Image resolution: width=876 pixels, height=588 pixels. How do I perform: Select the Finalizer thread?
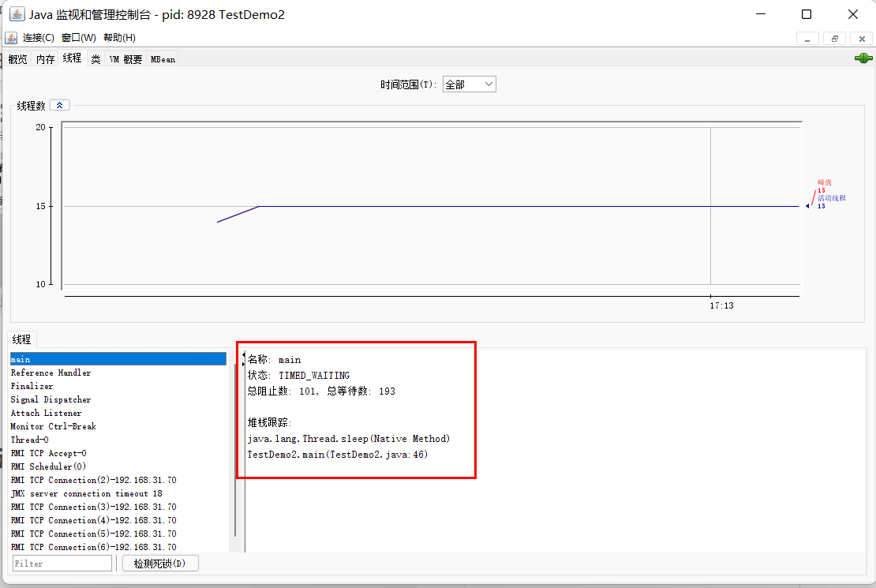(118, 386)
